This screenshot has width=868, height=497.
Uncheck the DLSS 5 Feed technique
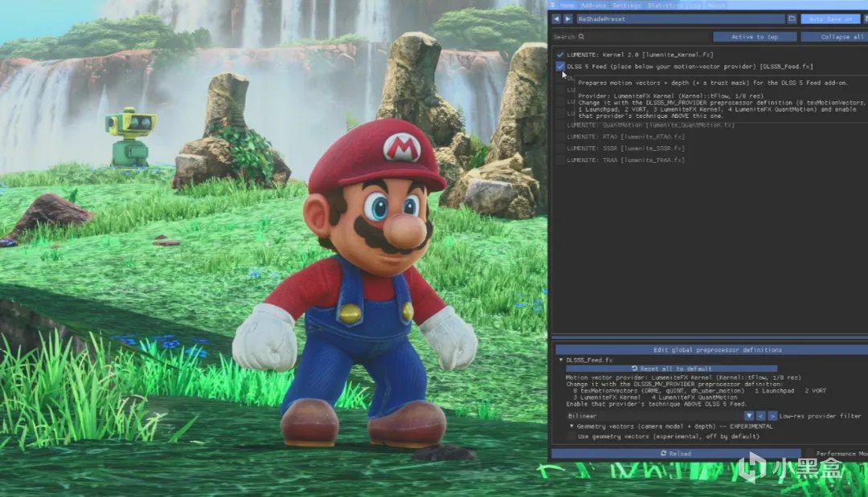[560, 67]
